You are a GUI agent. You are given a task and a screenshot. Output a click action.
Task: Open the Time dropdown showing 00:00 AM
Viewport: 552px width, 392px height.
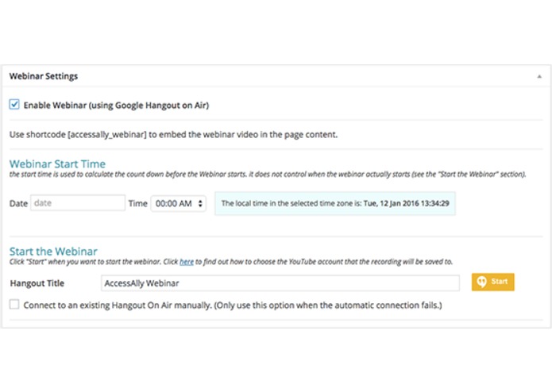(179, 204)
